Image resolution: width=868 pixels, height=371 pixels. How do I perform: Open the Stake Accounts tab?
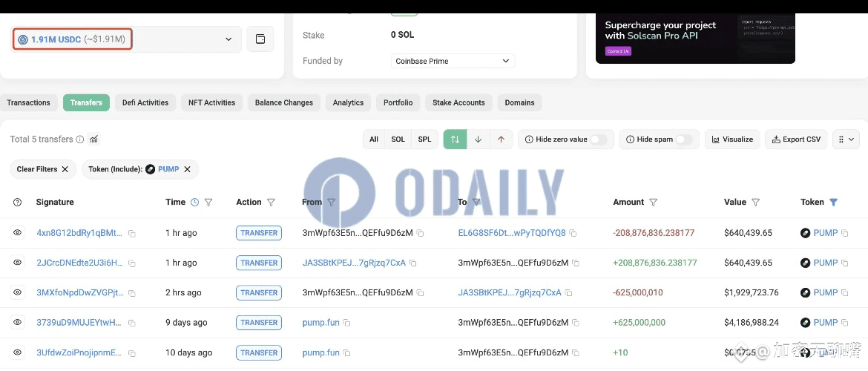tap(459, 102)
